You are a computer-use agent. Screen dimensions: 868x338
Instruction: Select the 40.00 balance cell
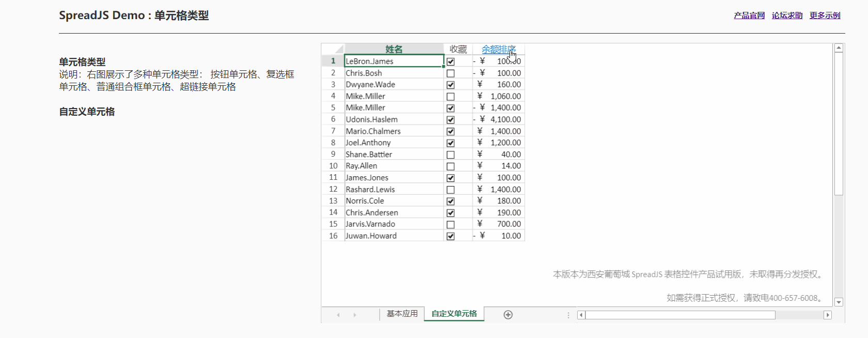[499, 154]
